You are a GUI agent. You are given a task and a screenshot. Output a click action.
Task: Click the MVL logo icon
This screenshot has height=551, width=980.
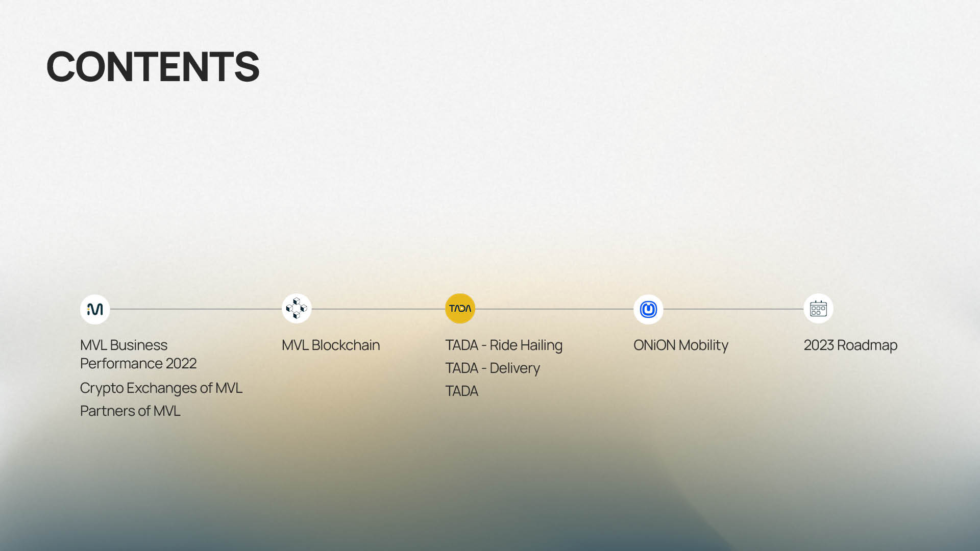(x=94, y=308)
